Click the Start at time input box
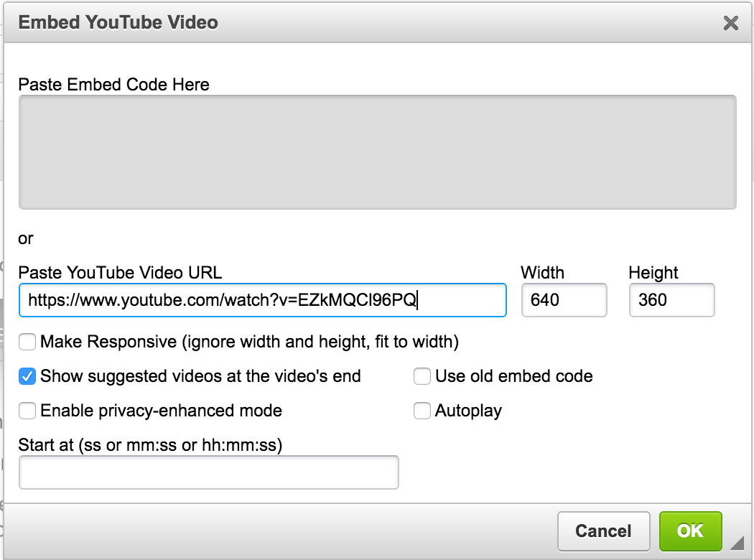Viewport: 754px width, 560px height. click(x=208, y=472)
